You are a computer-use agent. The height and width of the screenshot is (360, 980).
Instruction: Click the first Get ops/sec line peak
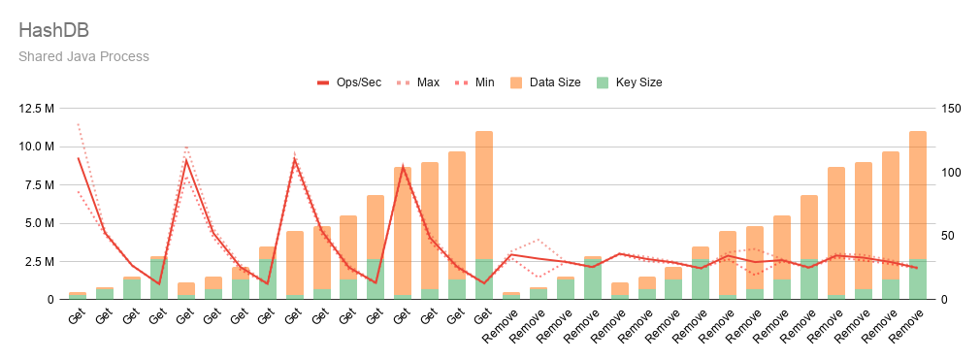tap(78, 158)
